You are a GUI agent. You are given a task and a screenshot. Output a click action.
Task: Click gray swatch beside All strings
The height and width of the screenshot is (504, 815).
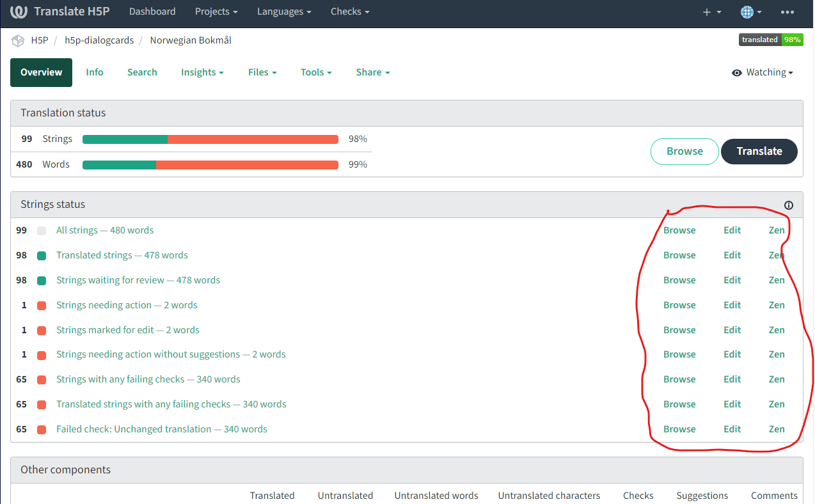(42, 231)
